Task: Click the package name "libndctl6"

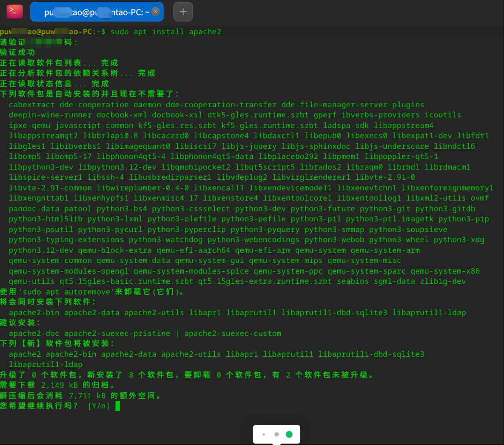Action: 455,146
